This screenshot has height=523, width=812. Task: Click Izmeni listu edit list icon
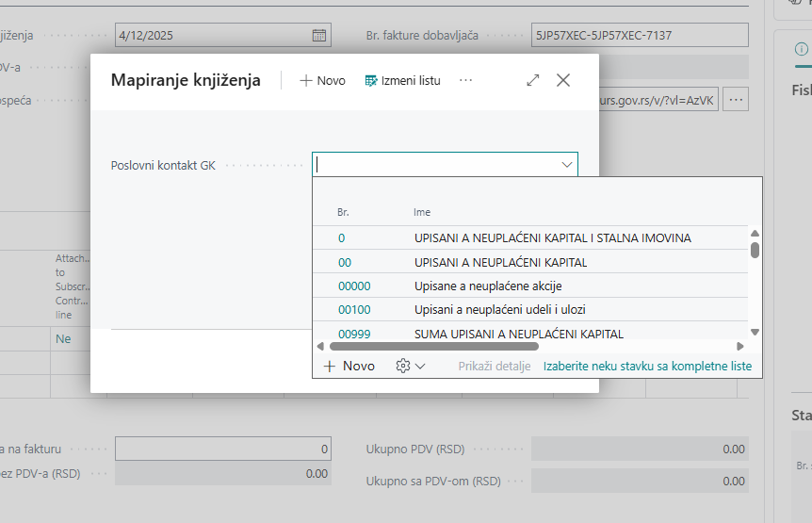[x=371, y=81]
